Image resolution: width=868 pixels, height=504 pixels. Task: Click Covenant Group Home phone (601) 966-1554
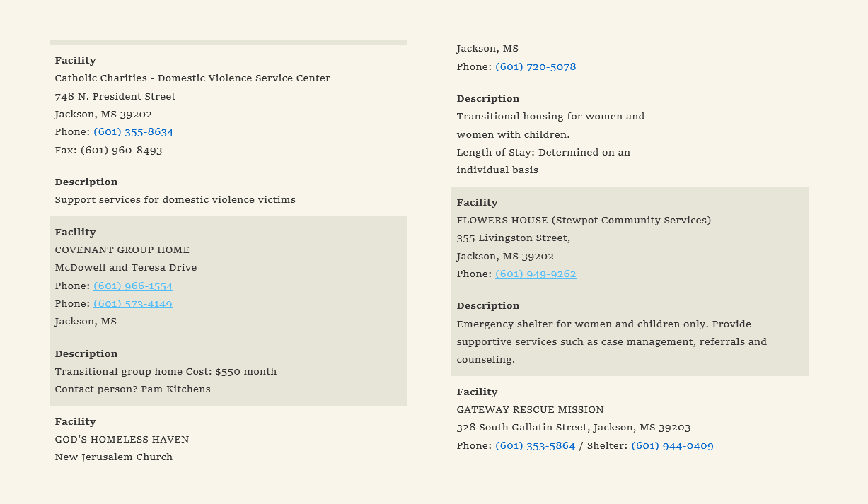[133, 286]
